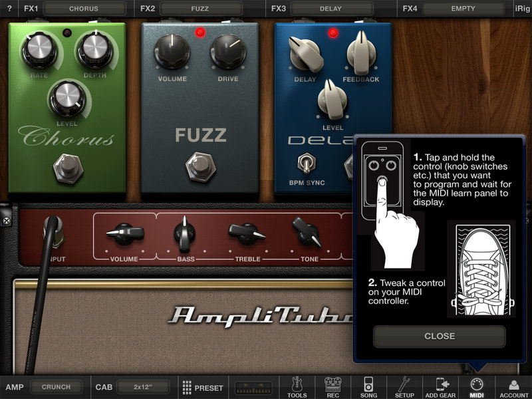The image size is (532, 399).
Task: Click the Fuzz Volume knob
Action: pyautogui.click(x=172, y=51)
